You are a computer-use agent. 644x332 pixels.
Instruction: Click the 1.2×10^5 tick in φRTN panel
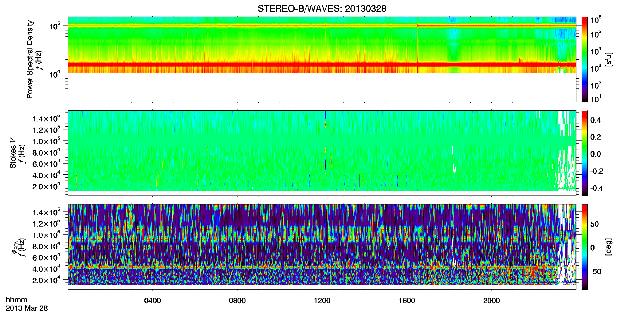(x=46, y=223)
